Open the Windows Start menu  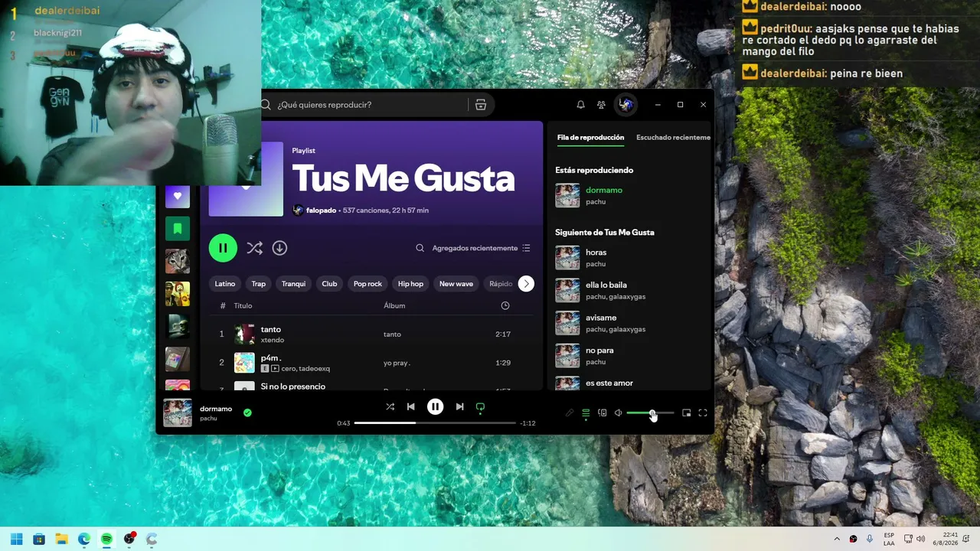[17, 540]
